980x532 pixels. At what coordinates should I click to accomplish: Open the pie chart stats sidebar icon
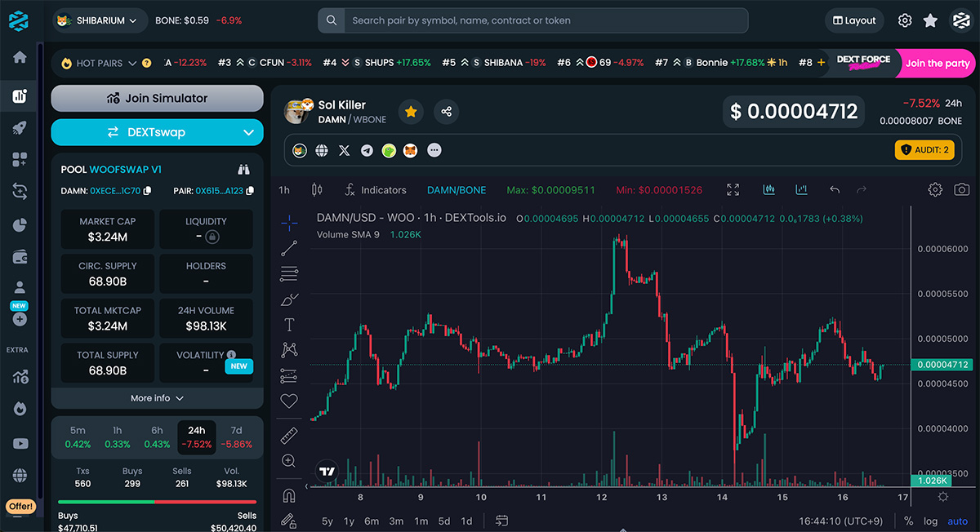click(20, 224)
